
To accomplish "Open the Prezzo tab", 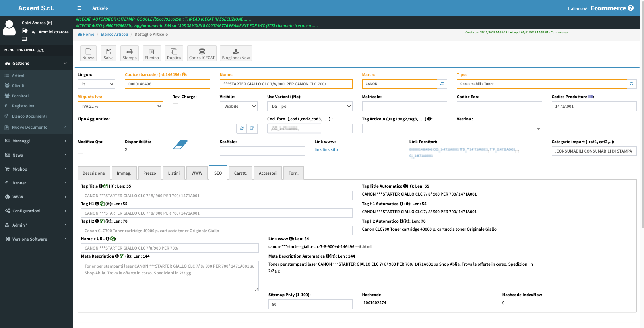I will point(149,173).
